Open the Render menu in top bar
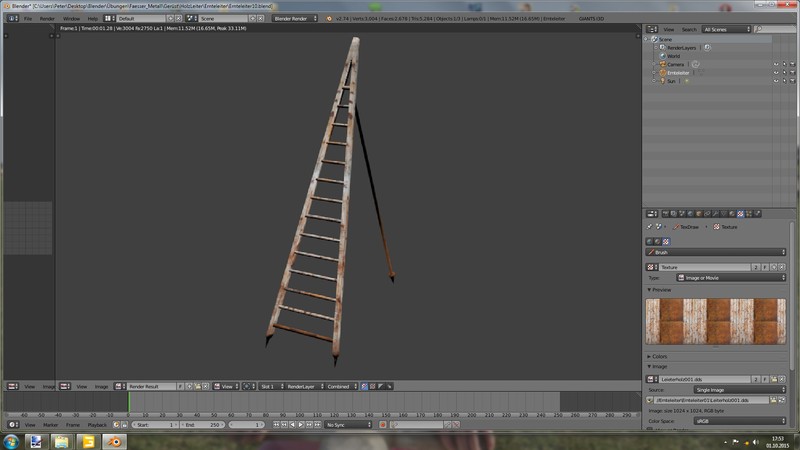 (47, 18)
